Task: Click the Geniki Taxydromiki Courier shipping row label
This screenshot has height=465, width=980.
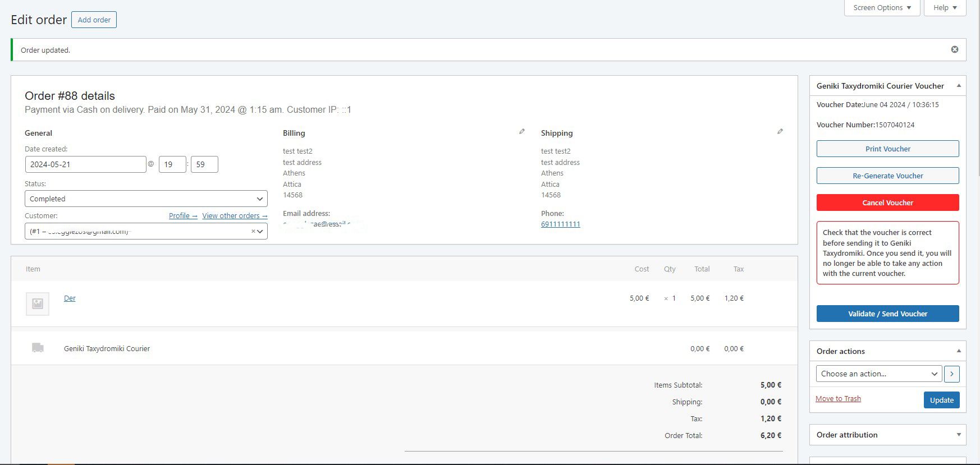Action: pos(107,349)
